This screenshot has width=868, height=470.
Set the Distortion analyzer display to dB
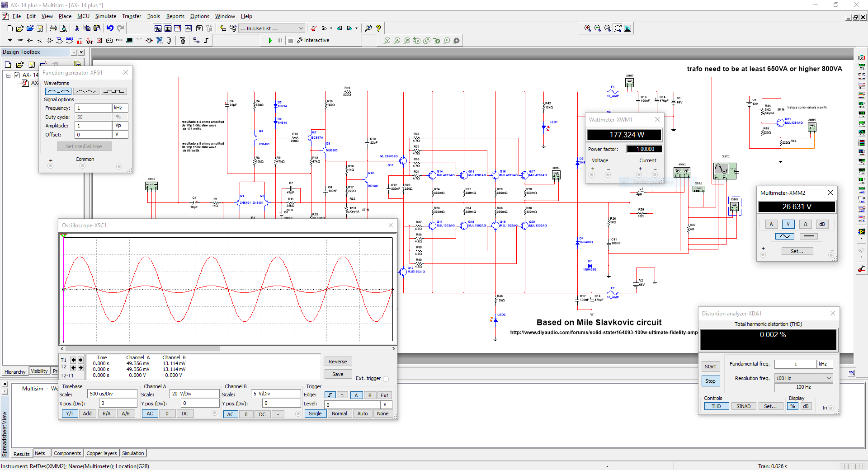806,406
